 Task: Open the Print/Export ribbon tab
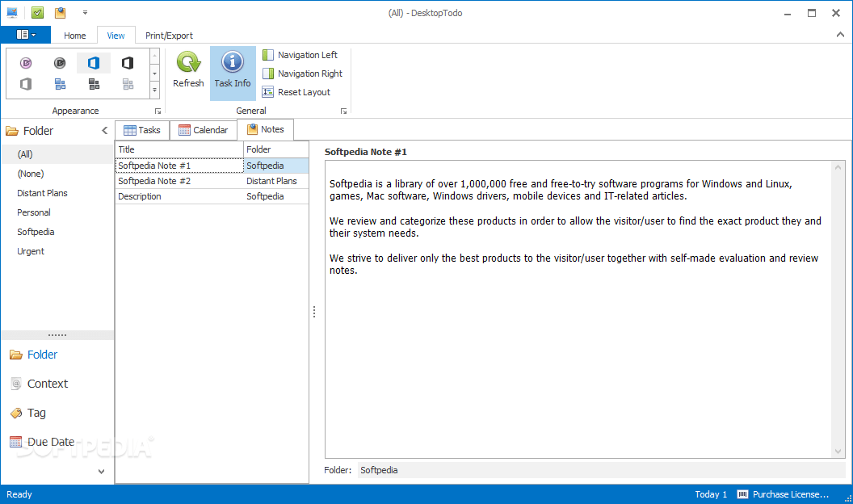pyautogui.click(x=169, y=36)
